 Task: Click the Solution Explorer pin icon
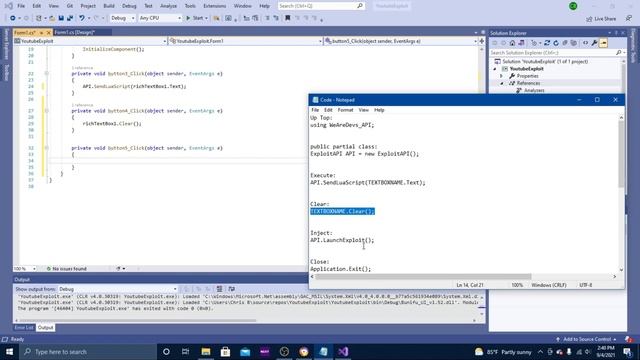tap(616, 33)
